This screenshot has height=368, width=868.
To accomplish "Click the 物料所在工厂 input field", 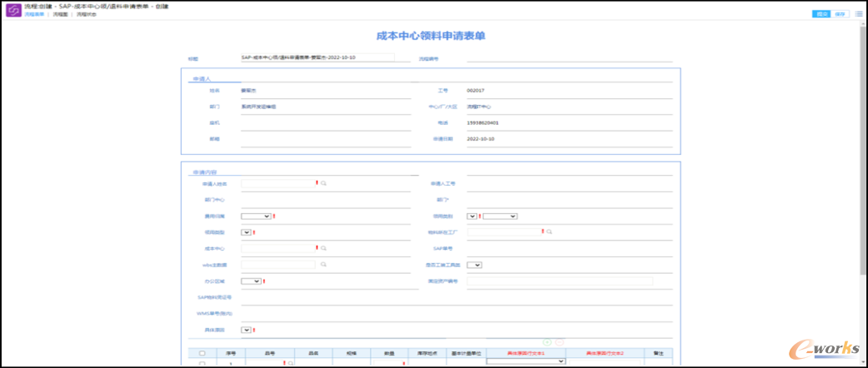I will pos(504,231).
